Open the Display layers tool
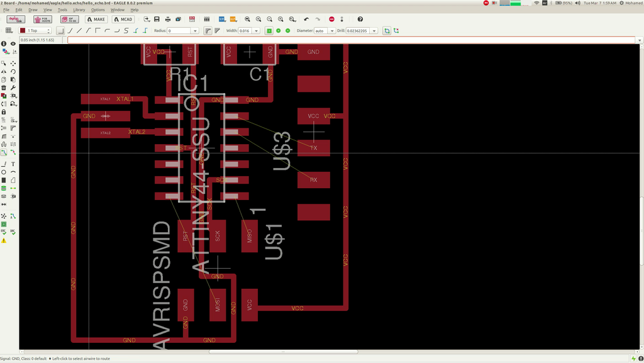The width and height of the screenshot is (644, 363). point(5,52)
